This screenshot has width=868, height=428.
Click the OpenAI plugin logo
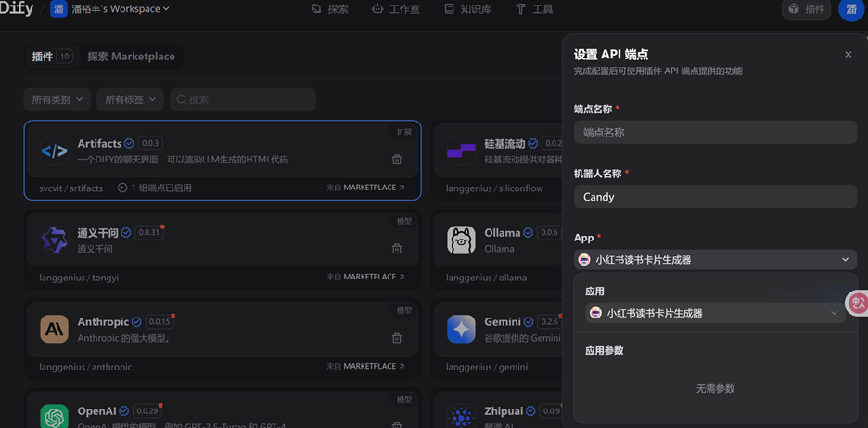point(54,416)
